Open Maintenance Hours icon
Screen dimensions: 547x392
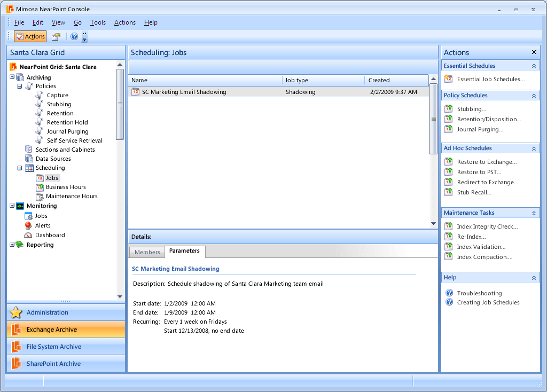tap(40, 197)
